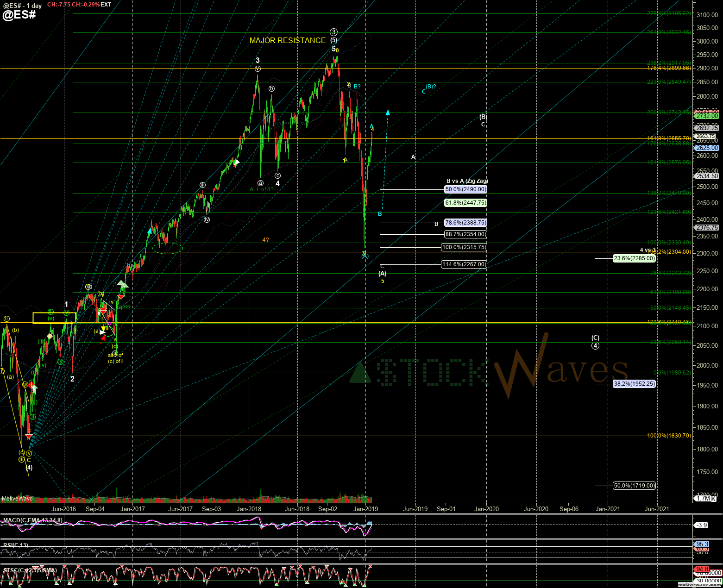723x588 pixels.
Task: Select the 176.4%(2899.66) yellow level label
Action: click(669, 68)
